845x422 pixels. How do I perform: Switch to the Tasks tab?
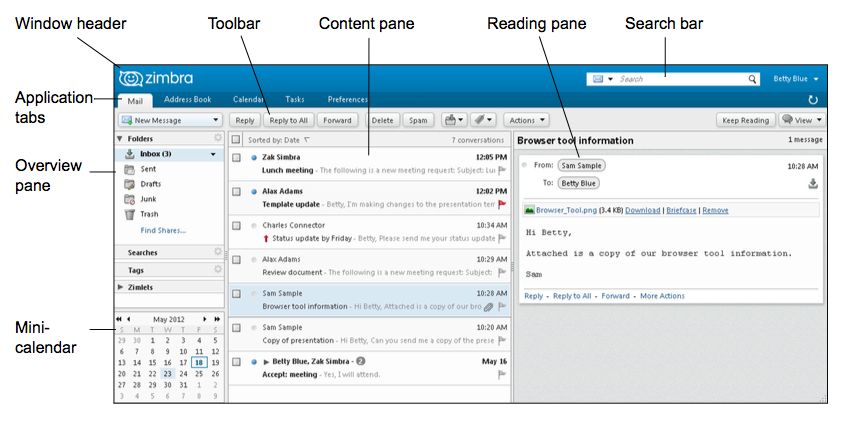point(295,100)
